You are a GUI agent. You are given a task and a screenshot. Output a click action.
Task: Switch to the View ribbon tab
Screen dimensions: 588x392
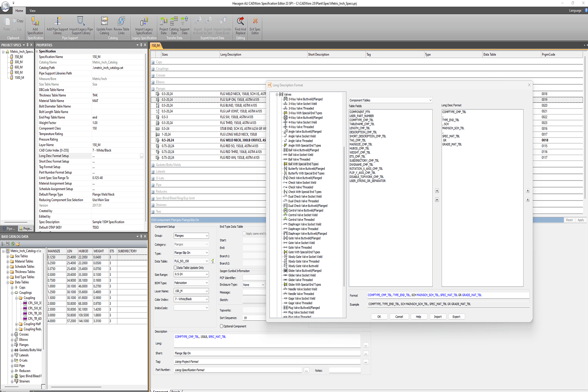point(32,11)
